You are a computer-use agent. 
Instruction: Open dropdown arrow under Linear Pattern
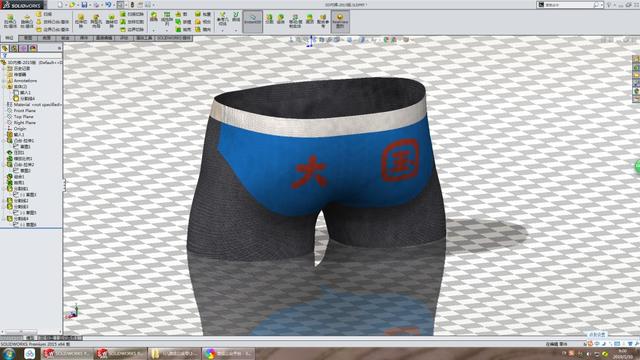tap(167, 31)
